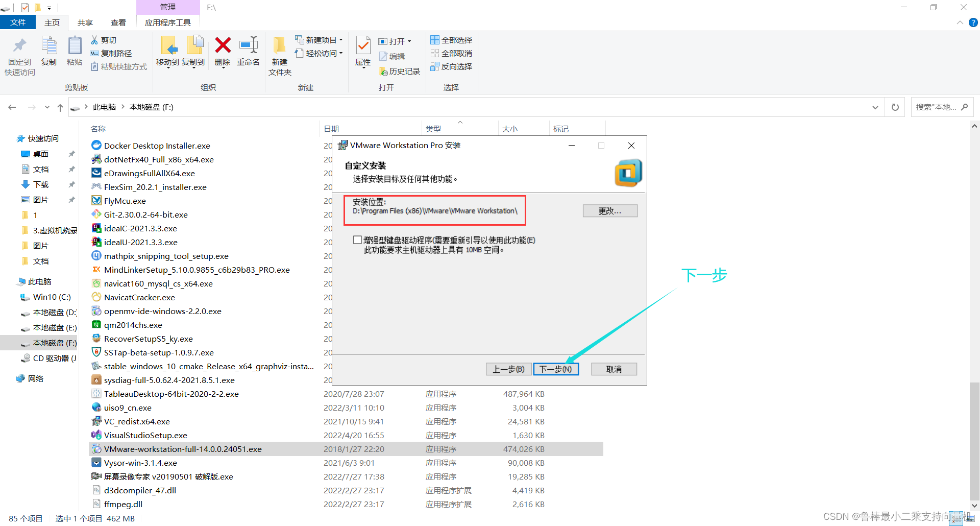
Task: Open the address bar history dropdown
Action: point(875,107)
